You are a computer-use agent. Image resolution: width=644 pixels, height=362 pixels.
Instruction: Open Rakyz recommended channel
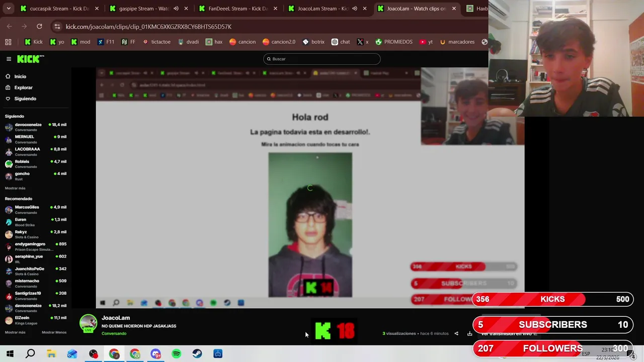click(x=36, y=234)
